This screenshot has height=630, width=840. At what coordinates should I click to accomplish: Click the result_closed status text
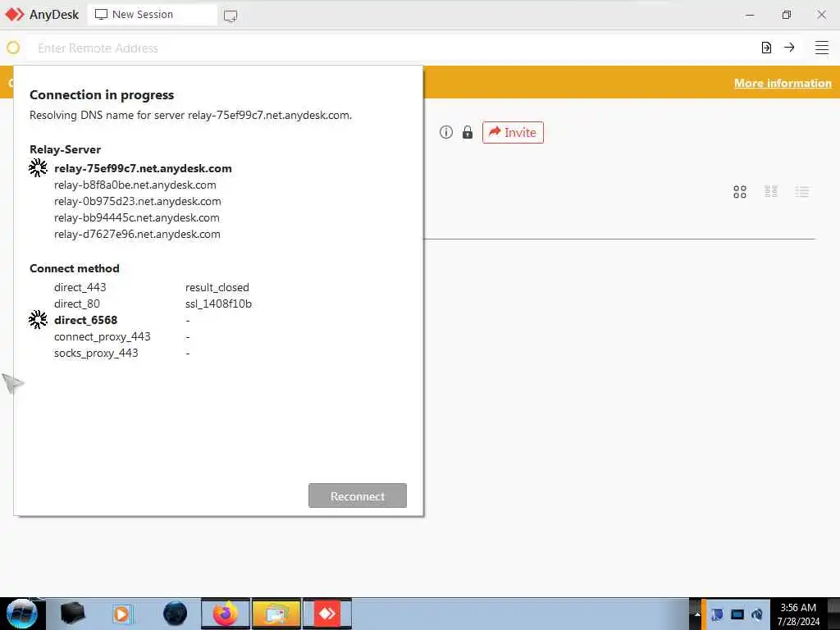coord(217,287)
